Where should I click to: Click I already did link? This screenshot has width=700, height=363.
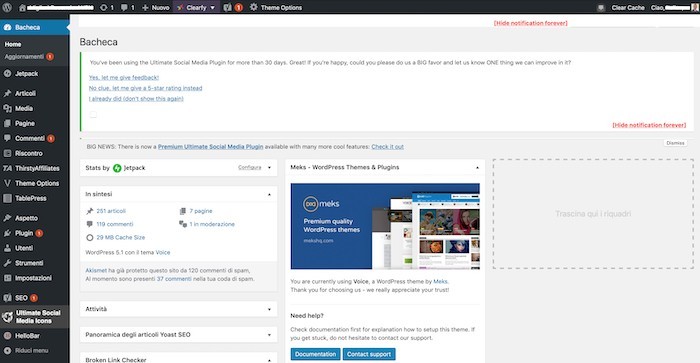136,99
